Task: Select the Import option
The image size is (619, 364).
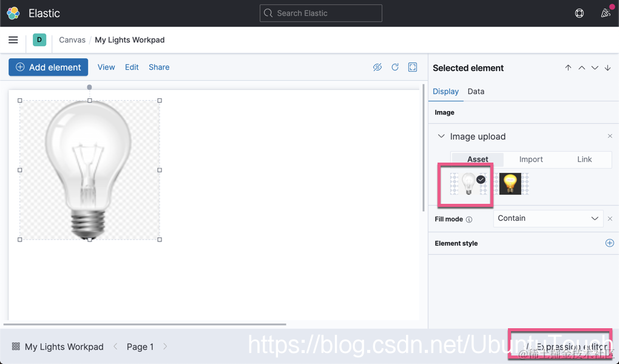Action: [531, 159]
